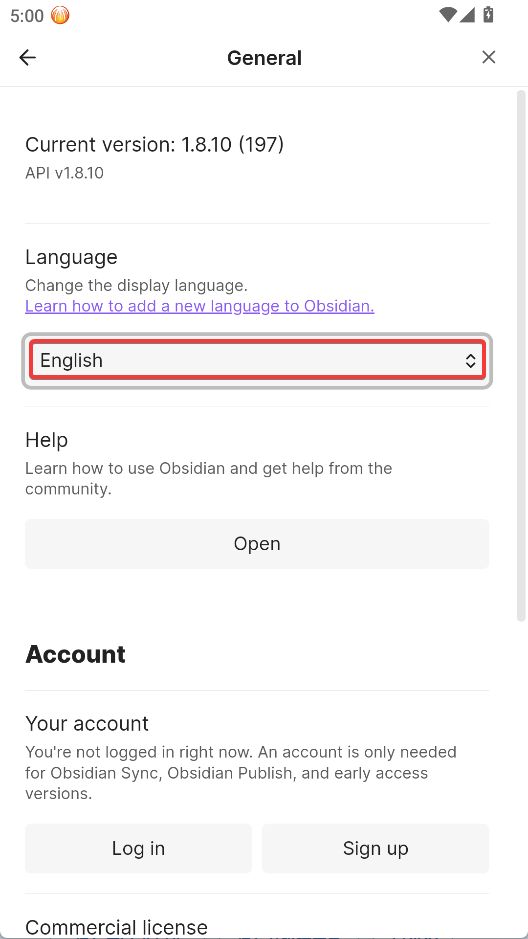Tap the General page title
The width and height of the screenshot is (528, 939).
pos(264,58)
